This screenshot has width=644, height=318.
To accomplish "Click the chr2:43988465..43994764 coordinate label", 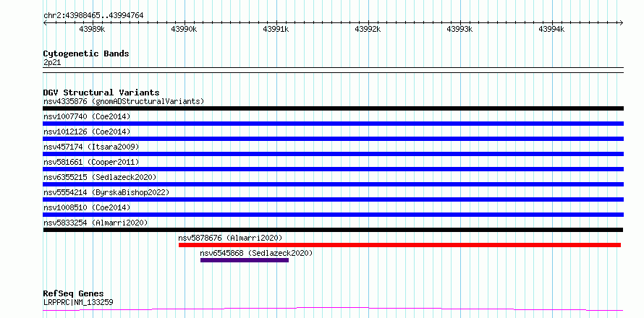I will point(93,15).
